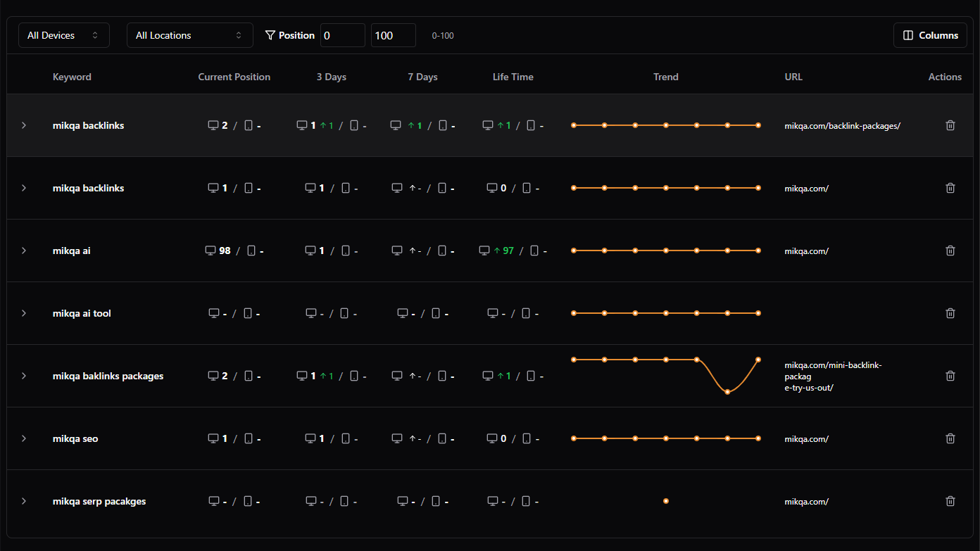The height and width of the screenshot is (551, 980).
Task: Click trash icon for mikqa seo
Action: tap(950, 438)
